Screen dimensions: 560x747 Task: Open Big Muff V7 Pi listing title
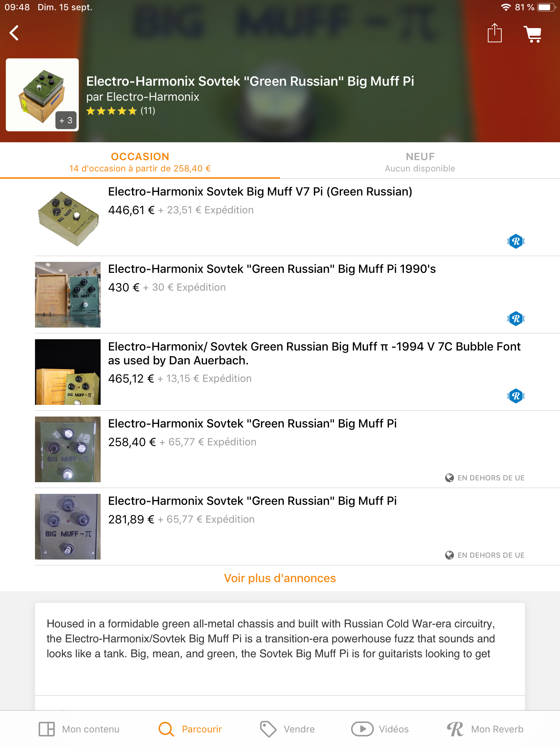point(260,191)
